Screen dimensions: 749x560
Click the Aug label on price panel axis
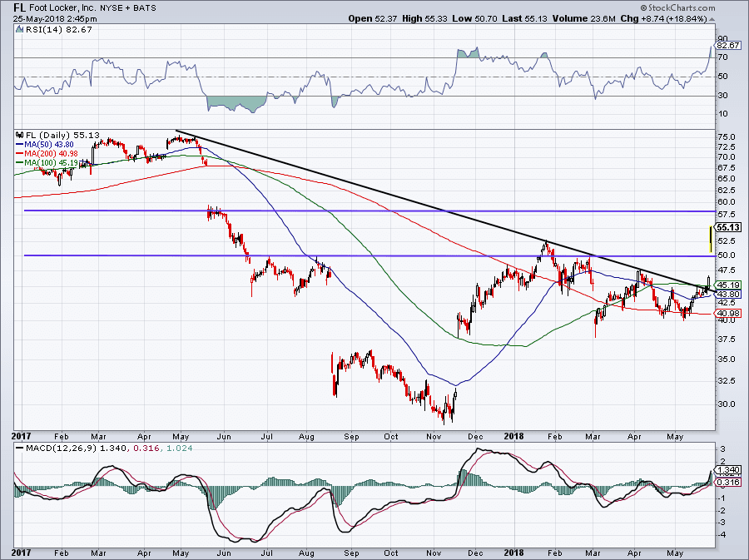coord(306,436)
